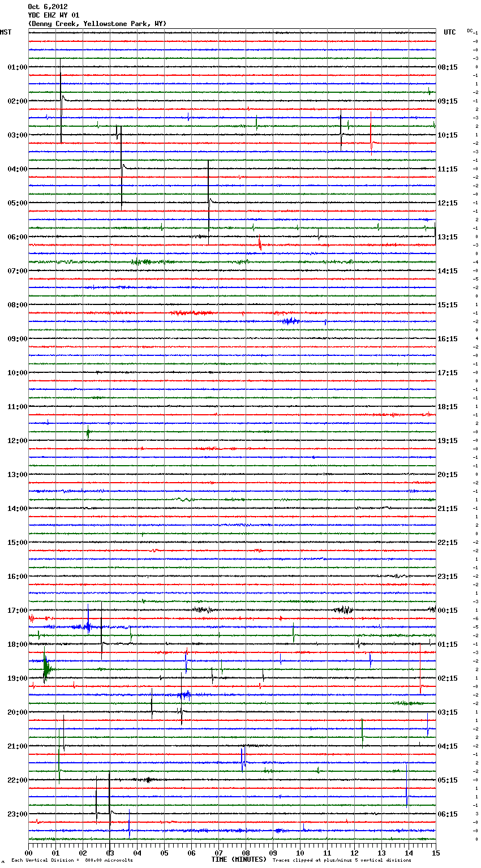The height and width of the screenshot is (868, 481).
Task: Click the "09:15" UTC time label
Action: (448, 101)
